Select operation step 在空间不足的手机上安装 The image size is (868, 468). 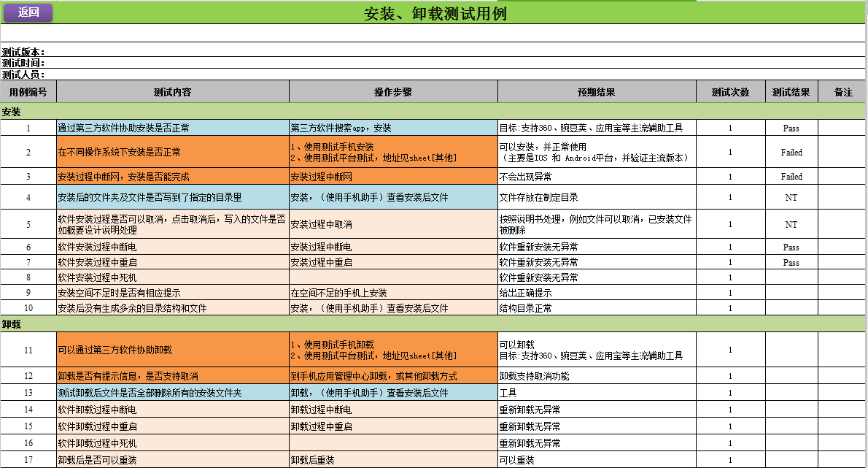pos(393,293)
